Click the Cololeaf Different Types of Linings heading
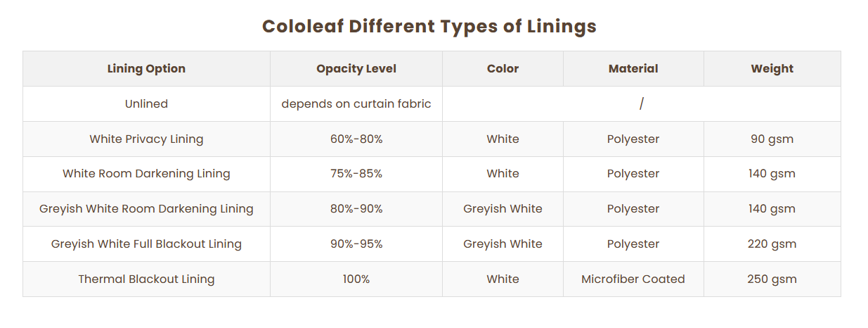 [429, 27]
